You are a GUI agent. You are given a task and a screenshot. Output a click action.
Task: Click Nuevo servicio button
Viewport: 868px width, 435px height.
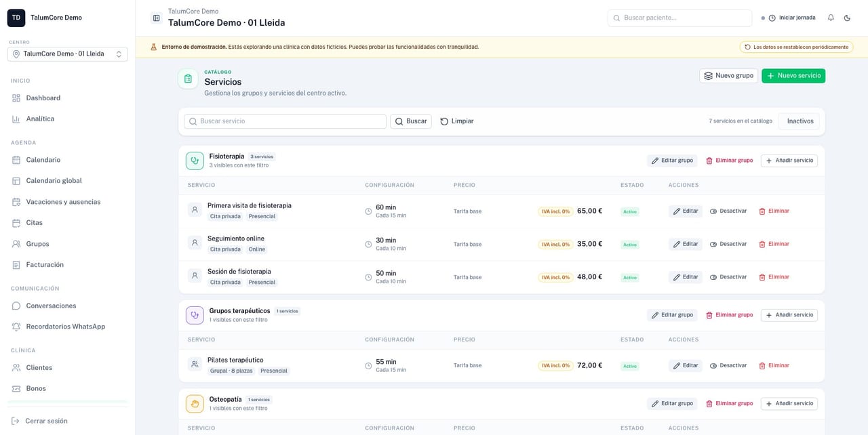pyautogui.click(x=793, y=76)
